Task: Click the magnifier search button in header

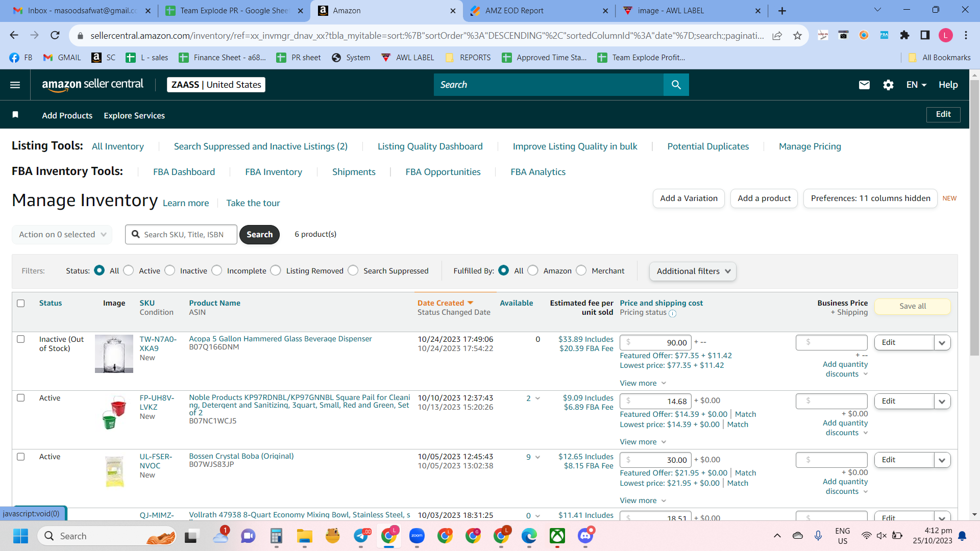Action: coord(676,85)
